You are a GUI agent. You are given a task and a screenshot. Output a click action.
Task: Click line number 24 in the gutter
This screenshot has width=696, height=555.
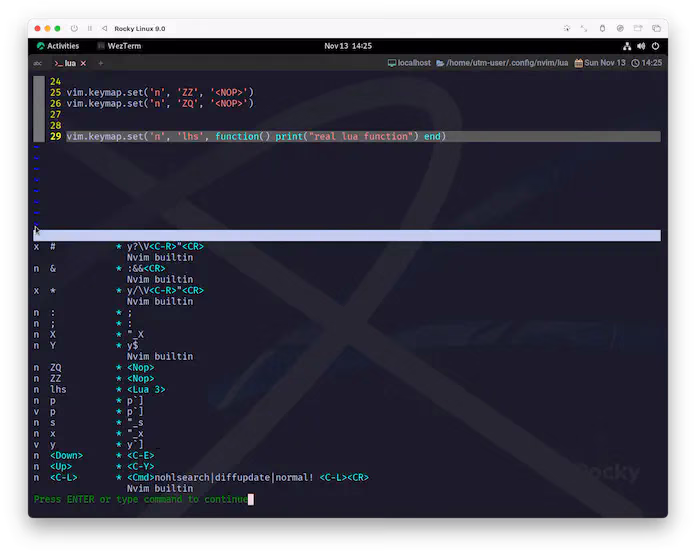(x=55, y=81)
